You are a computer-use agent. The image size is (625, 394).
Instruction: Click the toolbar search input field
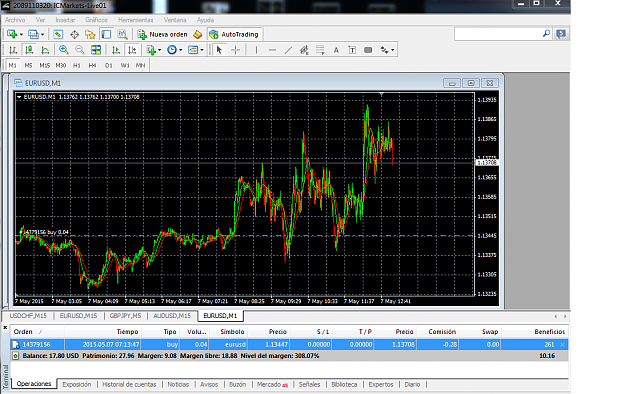498,34
